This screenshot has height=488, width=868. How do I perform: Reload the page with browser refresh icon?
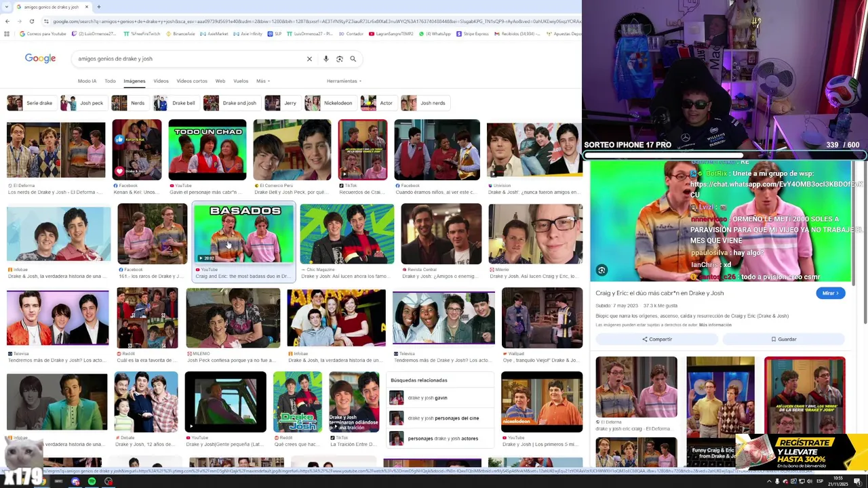(31, 21)
